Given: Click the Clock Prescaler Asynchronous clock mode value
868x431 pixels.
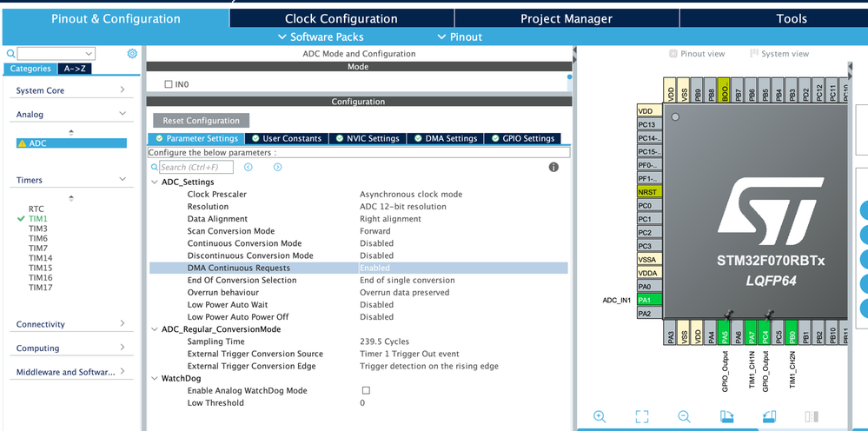Looking at the screenshot, I should click(x=411, y=194).
